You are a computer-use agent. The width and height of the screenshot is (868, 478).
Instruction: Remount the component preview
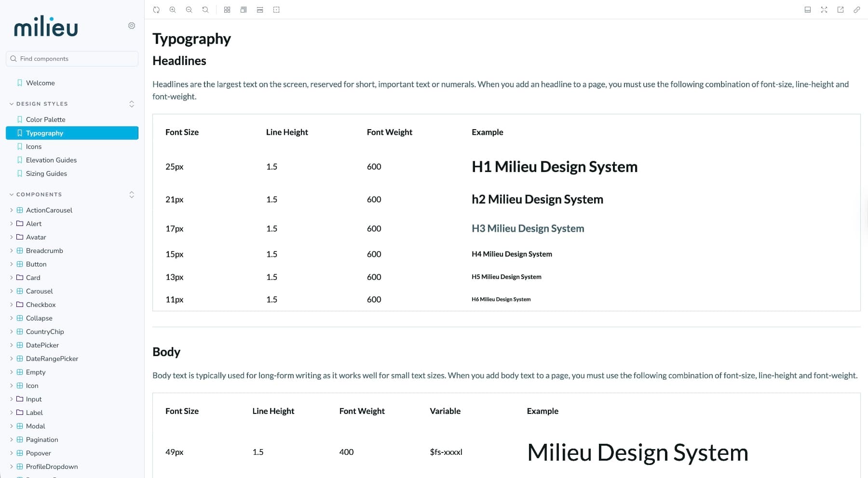click(x=156, y=9)
